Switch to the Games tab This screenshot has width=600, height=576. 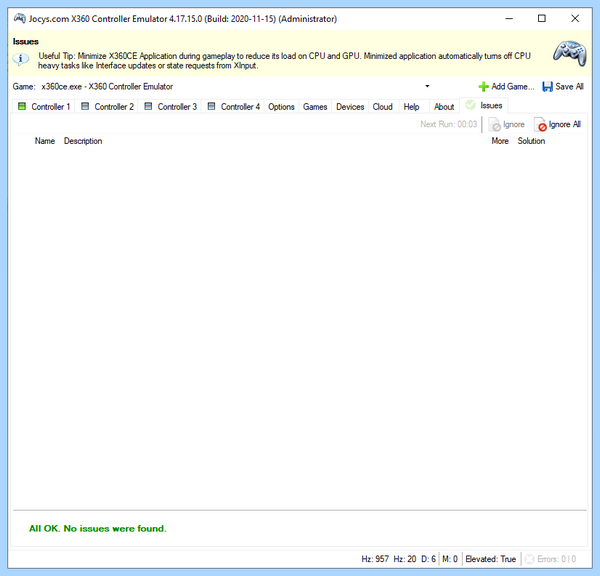coord(315,107)
